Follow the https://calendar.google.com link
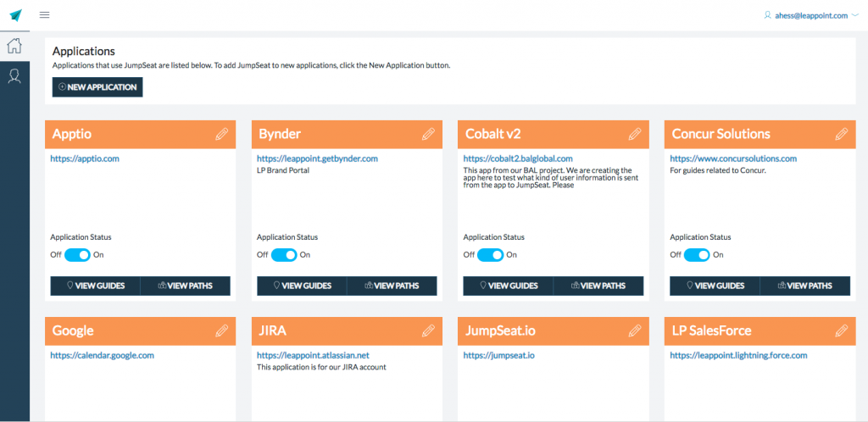This screenshot has height=422, width=868. point(102,355)
